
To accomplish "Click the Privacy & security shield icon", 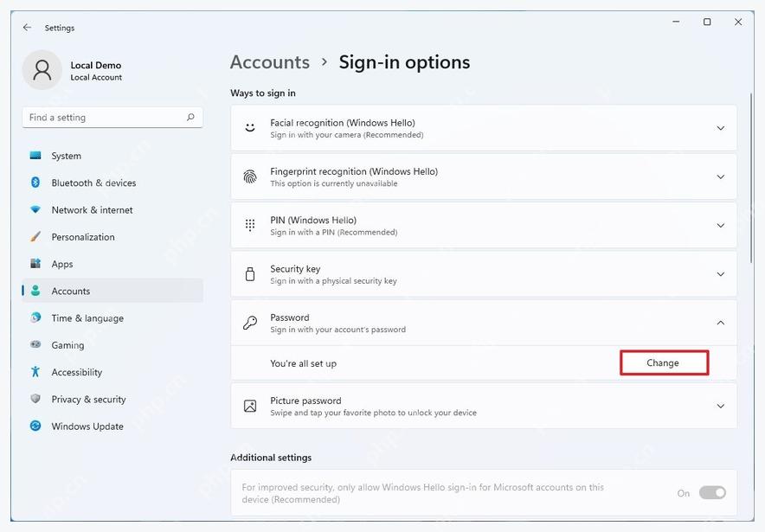I will [35, 399].
